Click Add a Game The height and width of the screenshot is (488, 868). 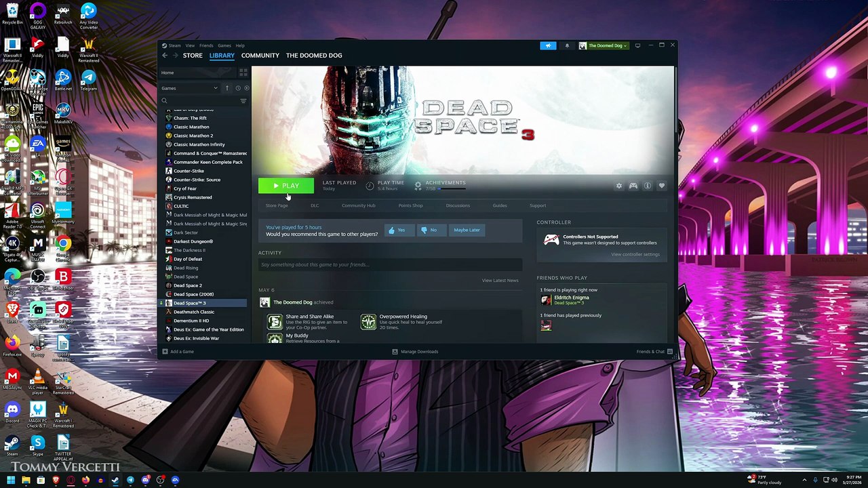[178, 352]
